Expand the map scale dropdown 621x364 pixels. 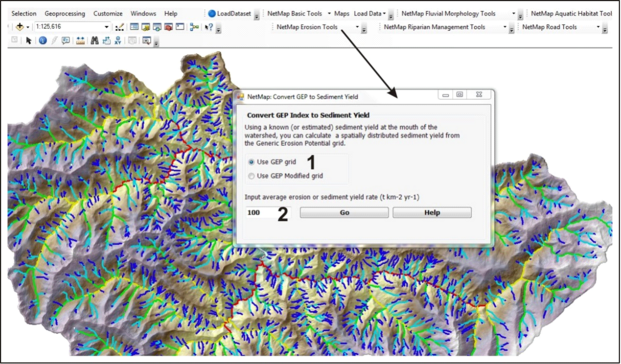[x=107, y=27]
